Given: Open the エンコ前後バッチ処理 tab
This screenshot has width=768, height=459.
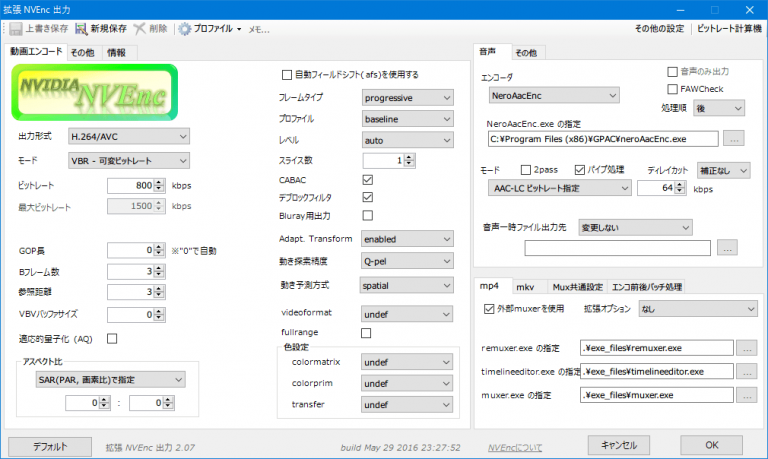Looking at the screenshot, I should [647, 287].
